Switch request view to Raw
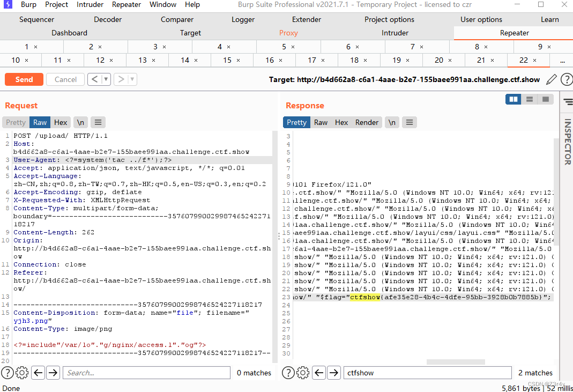573x392 pixels. click(40, 122)
